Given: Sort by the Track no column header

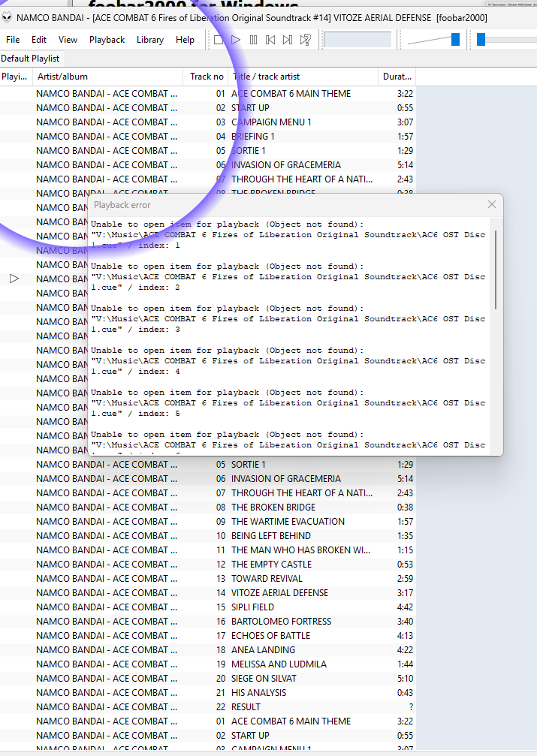Looking at the screenshot, I should 207,77.
